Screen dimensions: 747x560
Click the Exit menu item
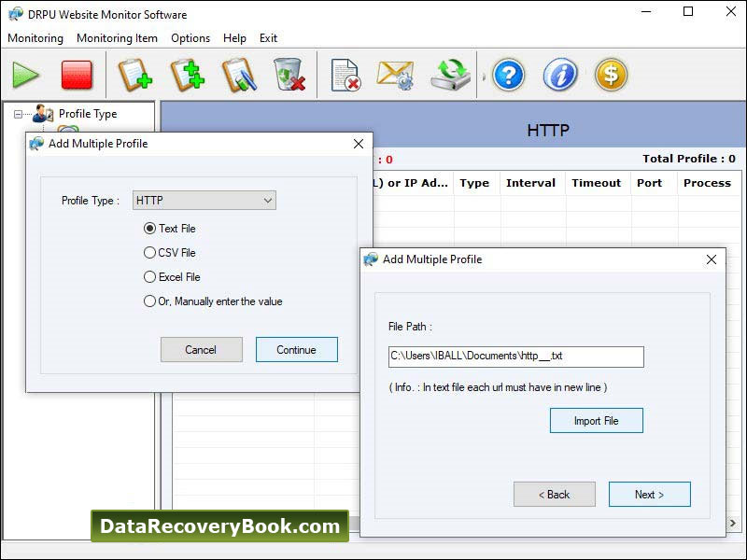pos(268,38)
